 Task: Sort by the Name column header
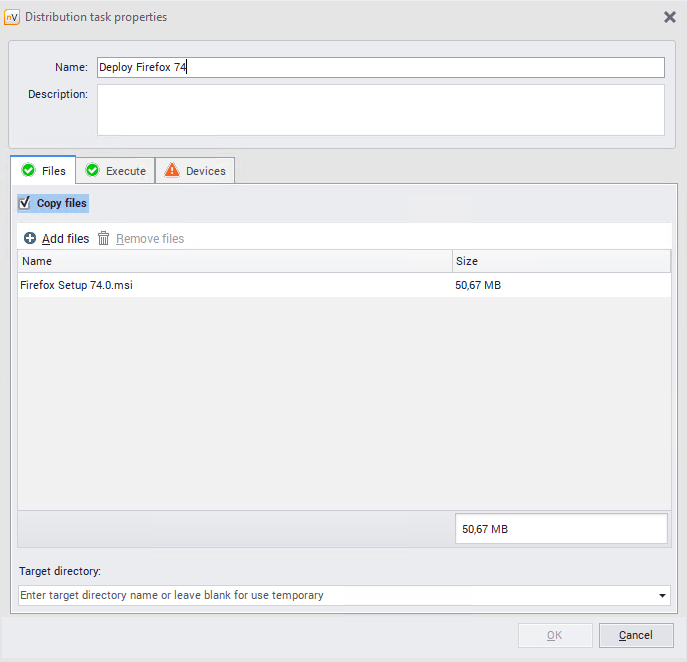(235, 261)
